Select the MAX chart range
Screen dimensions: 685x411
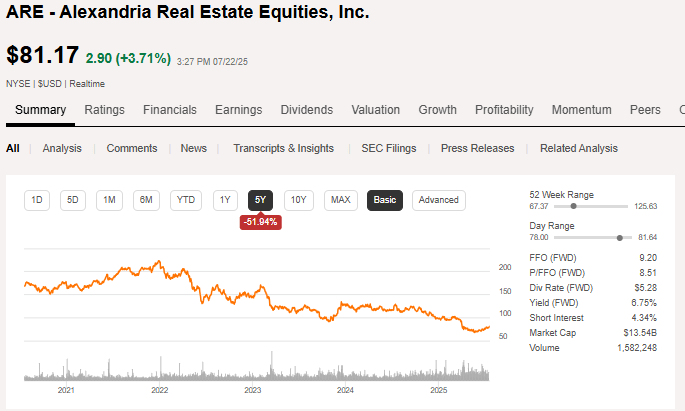[x=341, y=200]
